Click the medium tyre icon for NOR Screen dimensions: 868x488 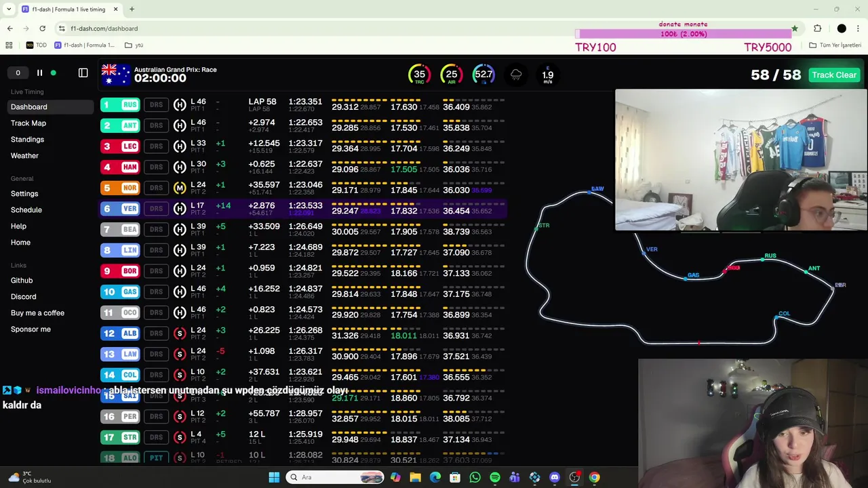point(180,188)
